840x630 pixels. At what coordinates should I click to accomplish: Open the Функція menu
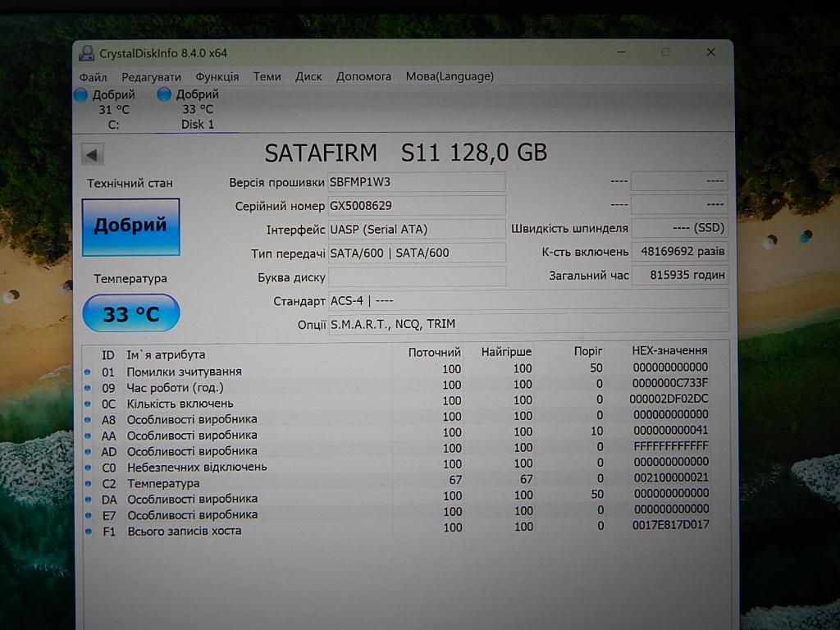coord(217,76)
